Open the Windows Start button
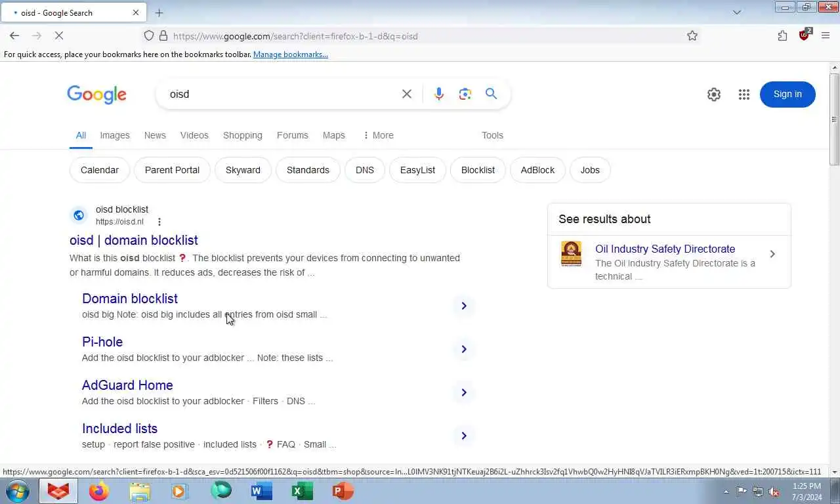The height and width of the screenshot is (504, 840). point(17,491)
